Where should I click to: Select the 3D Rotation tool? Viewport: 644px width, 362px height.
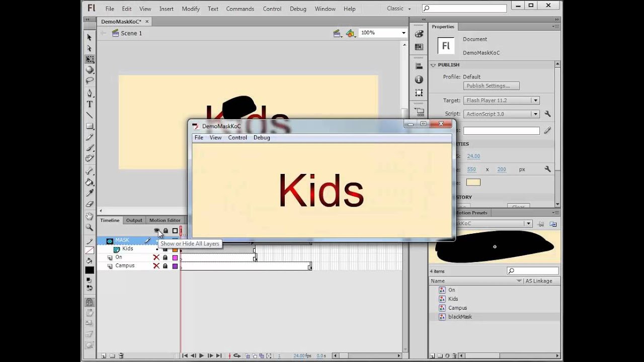pyautogui.click(x=90, y=70)
